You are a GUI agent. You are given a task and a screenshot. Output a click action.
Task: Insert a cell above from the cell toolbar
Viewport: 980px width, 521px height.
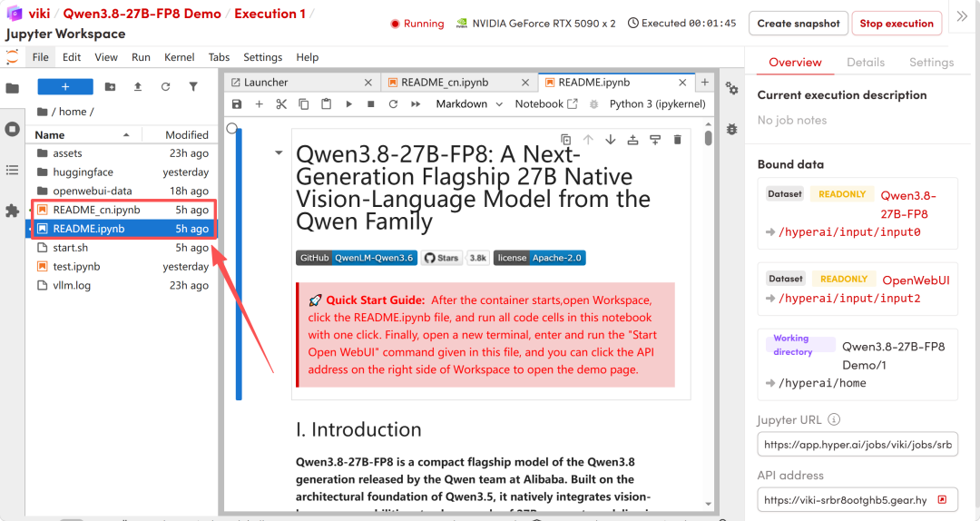click(x=632, y=140)
